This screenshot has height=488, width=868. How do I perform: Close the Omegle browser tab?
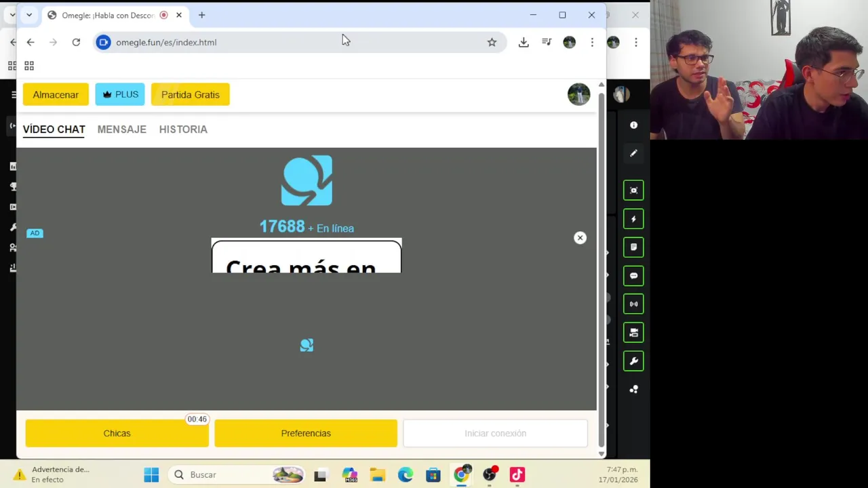click(x=179, y=15)
